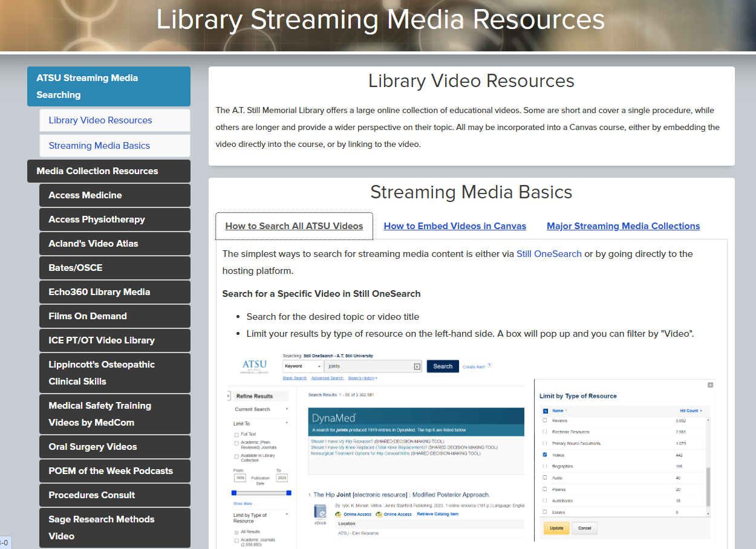Click the yellow Update button
The image size is (756, 549).
pos(556,528)
